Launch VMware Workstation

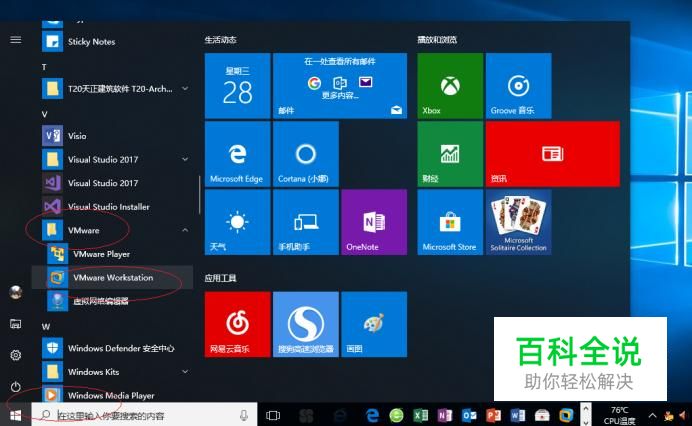pyautogui.click(x=113, y=277)
